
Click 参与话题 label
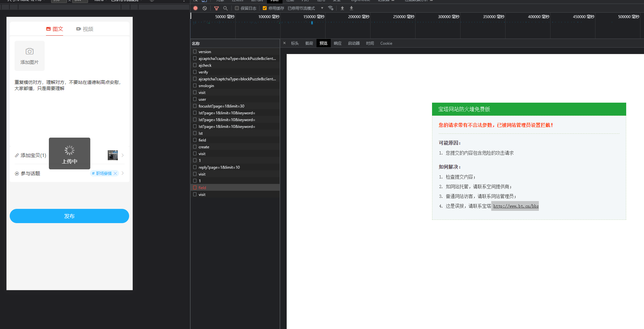[30, 174]
